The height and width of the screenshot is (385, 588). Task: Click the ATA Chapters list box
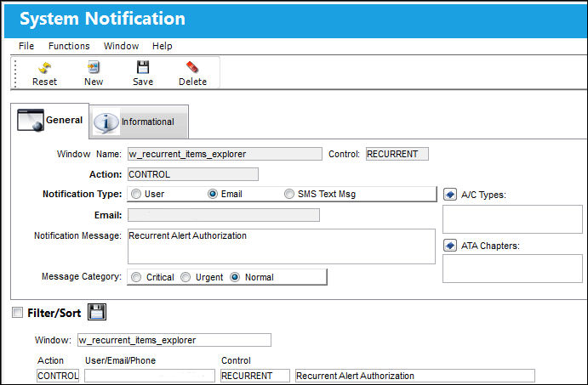[x=512, y=269]
